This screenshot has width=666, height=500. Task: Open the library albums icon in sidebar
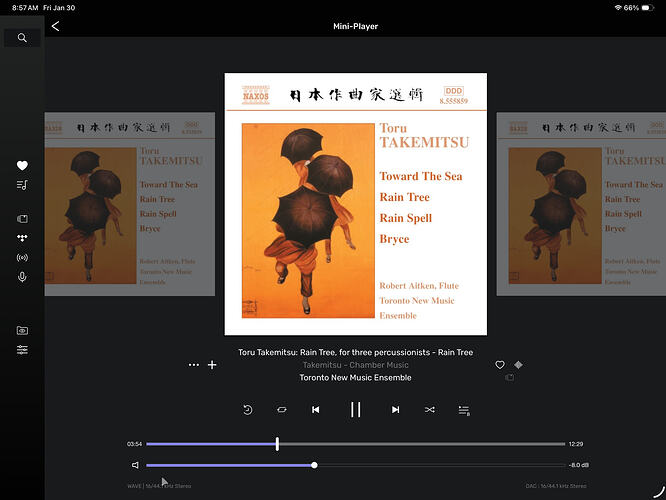[x=22, y=219]
